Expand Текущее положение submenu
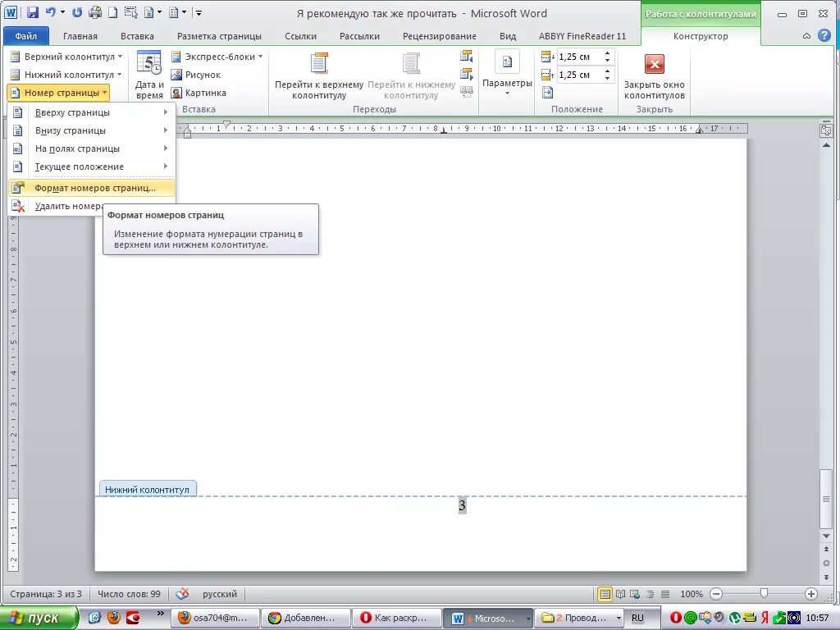The image size is (840, 630). 91,167
